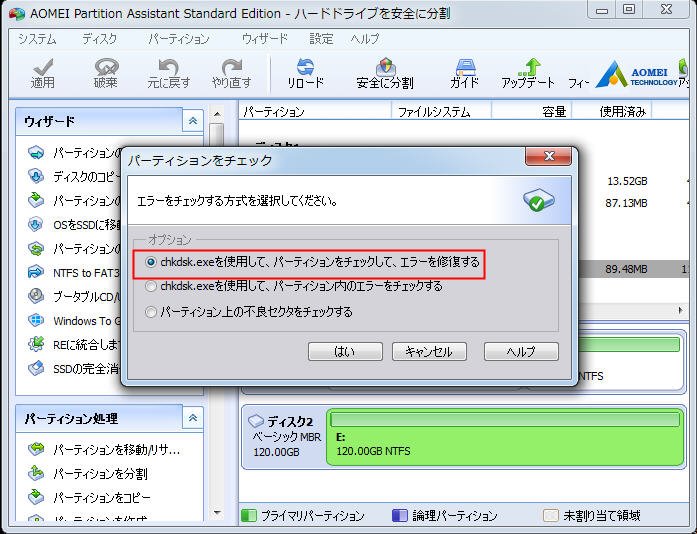Click the Redo (やり直す) arrow icon
Screen dimensions: 697x534
click(232, 67)
